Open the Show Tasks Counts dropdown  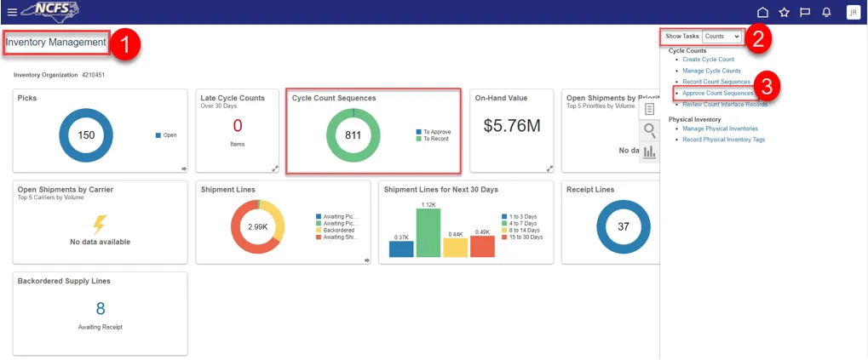click(x=721, y=37)
